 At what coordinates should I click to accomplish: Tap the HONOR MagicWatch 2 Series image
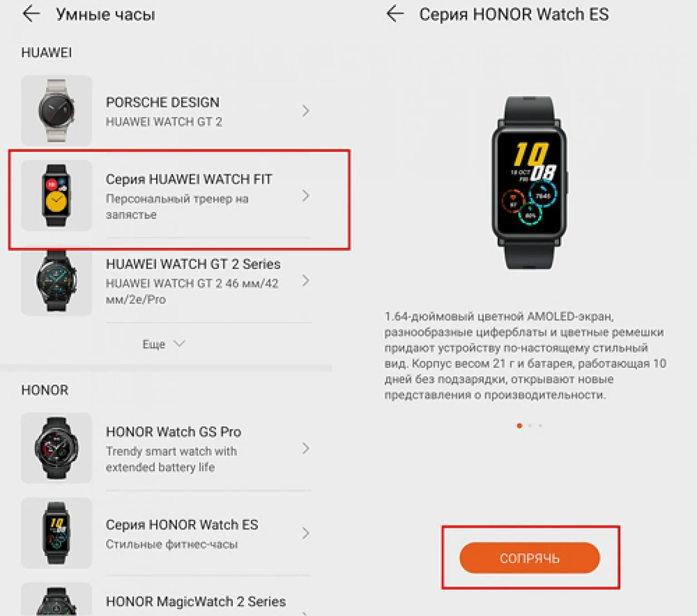point(56,599)
